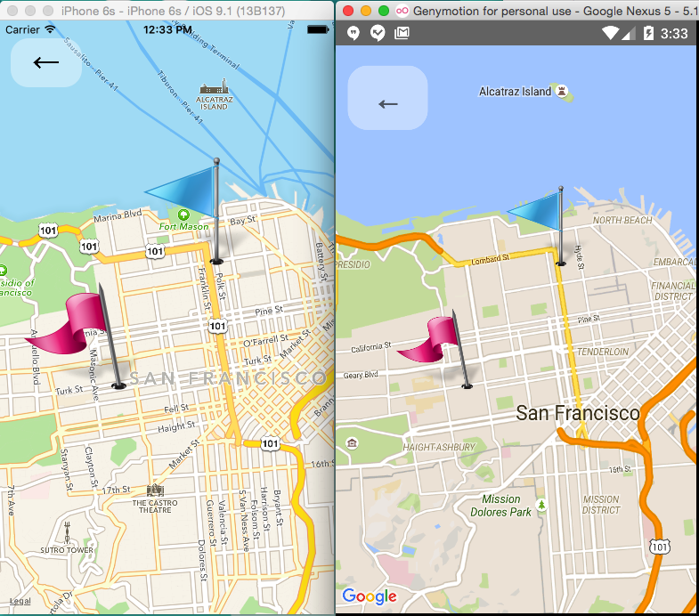Screen dimensions: 699x616
Task: Tap the 'California St' label on Google map
Action: [371, 347]
